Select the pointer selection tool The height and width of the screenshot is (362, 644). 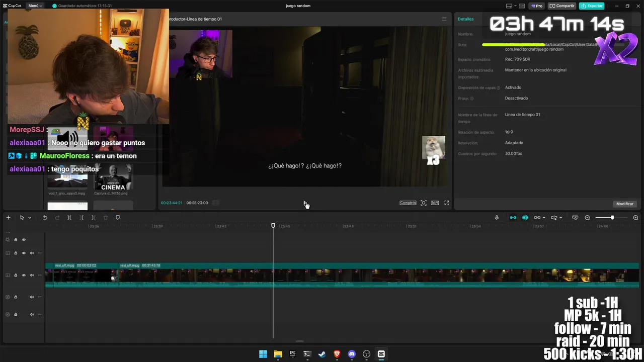coord(22,218)
